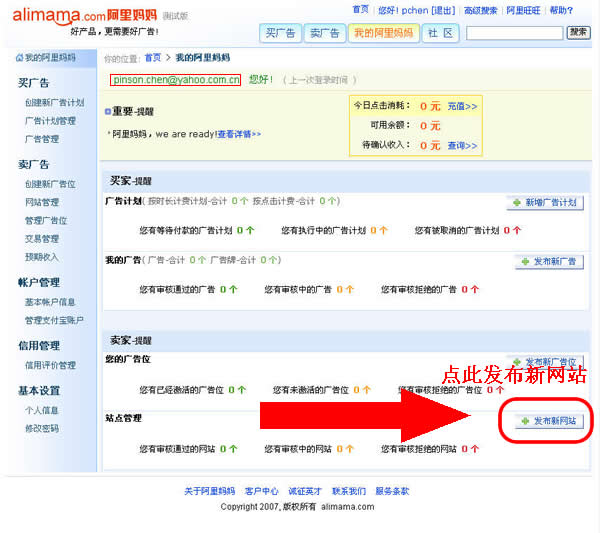
Task: Click count after 您有审核中的广告
Action: coord(345,290)
